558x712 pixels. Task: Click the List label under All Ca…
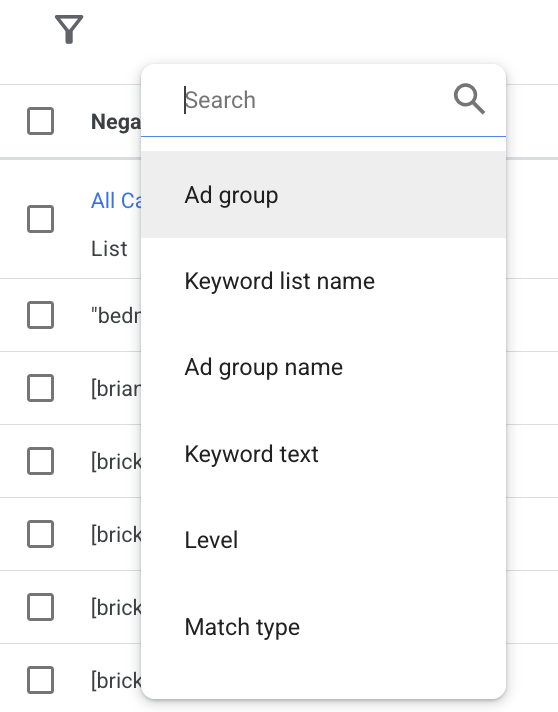tap(109, 249)
